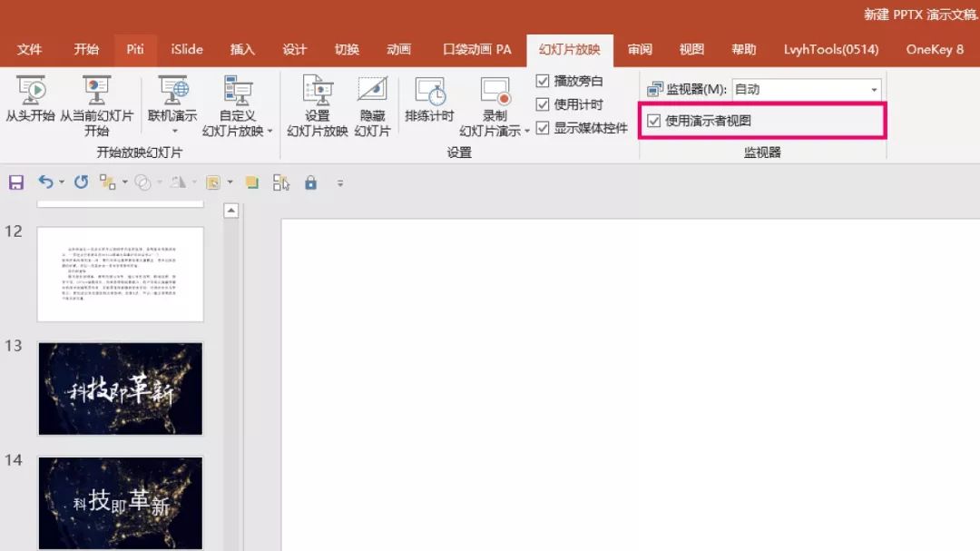This screenshot has width=980, height=551.
Task: Click the yellow layer icon in quick toolbar
Action: pos(252,182)
